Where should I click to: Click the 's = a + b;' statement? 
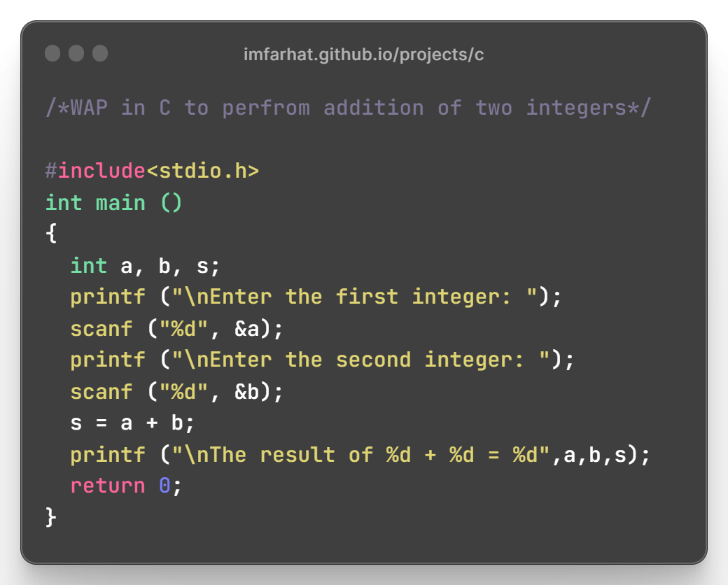click(x=132, y=423)
